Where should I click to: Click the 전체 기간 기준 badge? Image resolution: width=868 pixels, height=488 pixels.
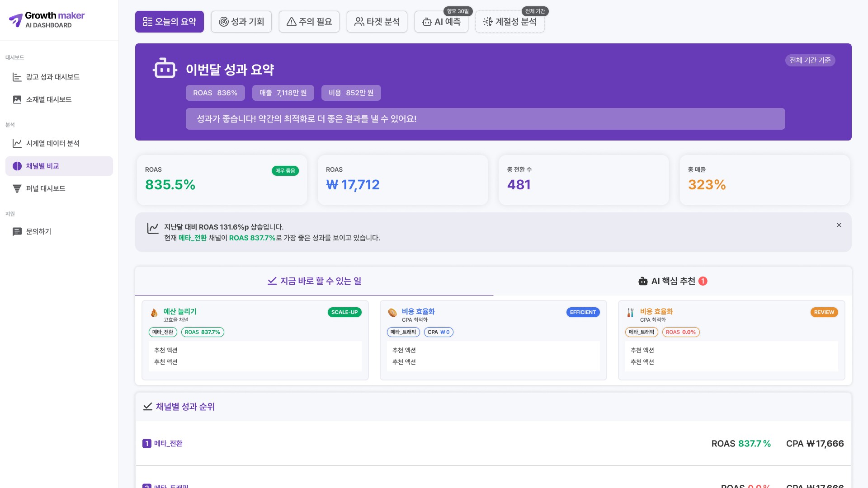tap(810, 61)
